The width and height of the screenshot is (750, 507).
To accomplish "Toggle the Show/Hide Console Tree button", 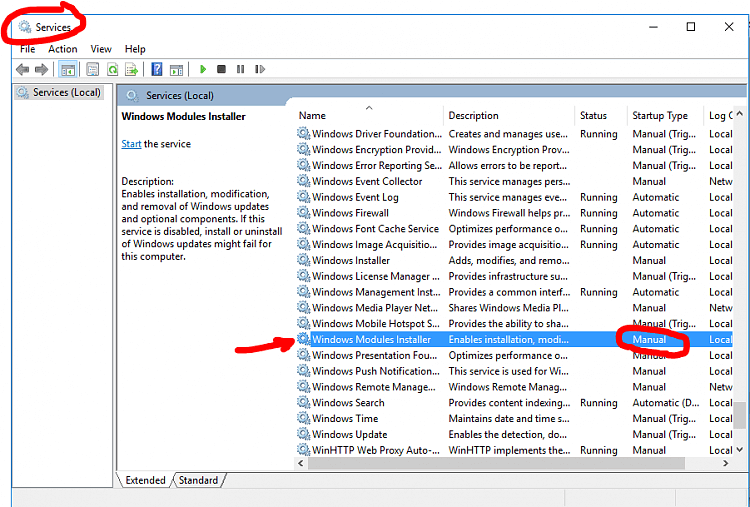I will (x=68, y=69).
